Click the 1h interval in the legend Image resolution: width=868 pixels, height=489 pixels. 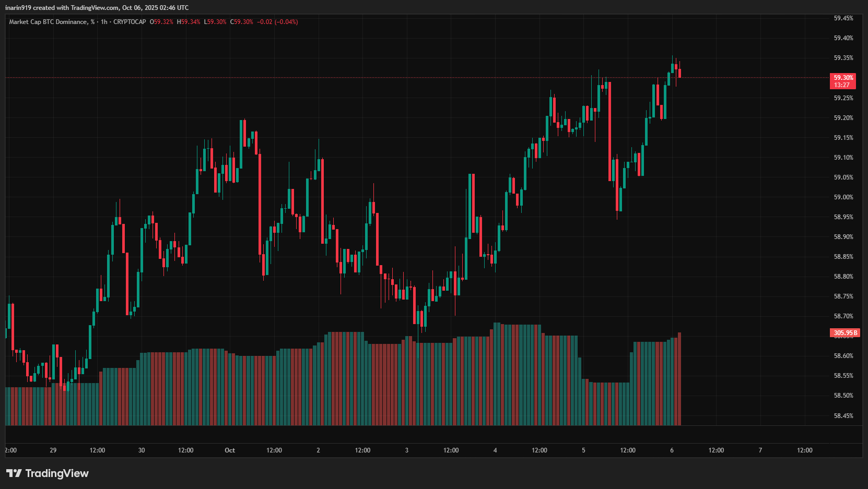[104, 22]
